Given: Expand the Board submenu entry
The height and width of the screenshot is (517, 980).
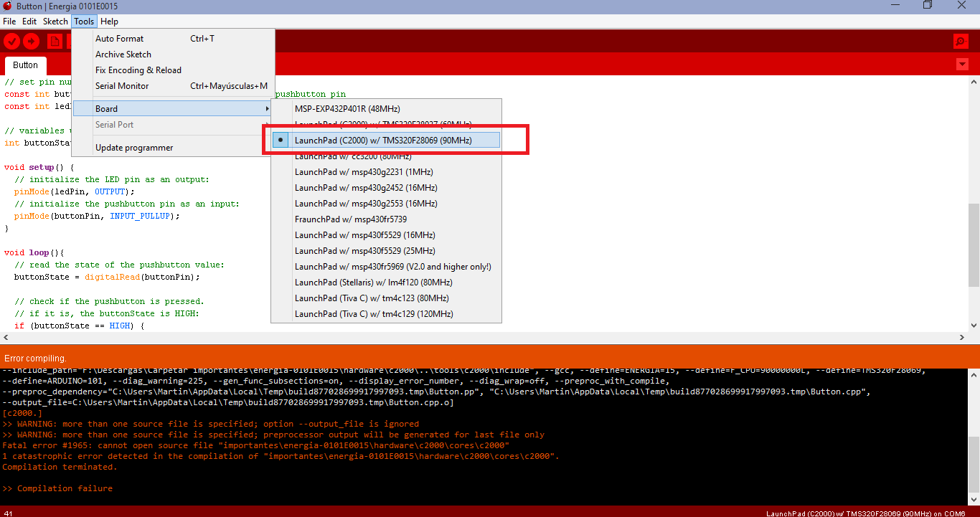Looking at the screenshot, I should point(173,109).
